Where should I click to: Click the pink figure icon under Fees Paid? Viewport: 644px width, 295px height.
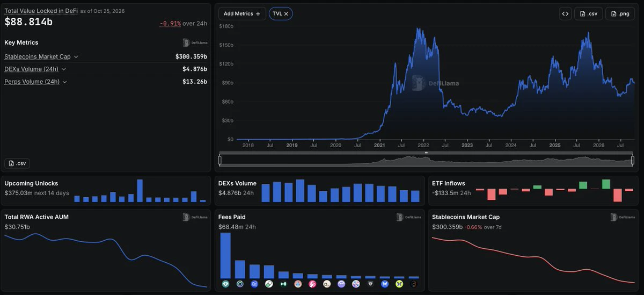coord(312,284)
